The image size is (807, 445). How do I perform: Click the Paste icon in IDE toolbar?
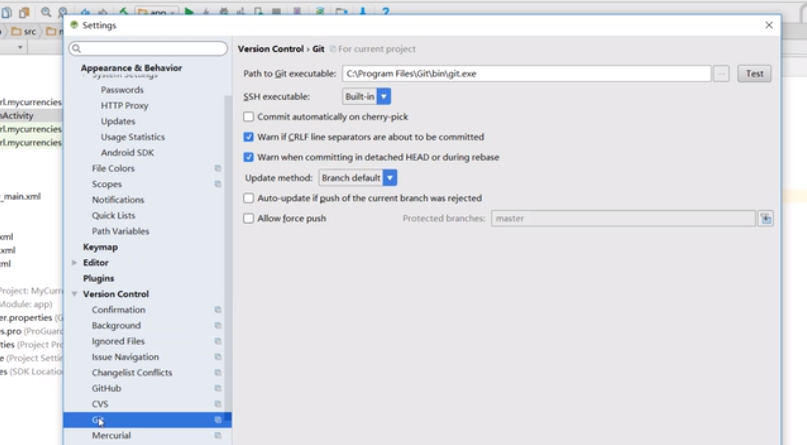[x=24, y=12]
